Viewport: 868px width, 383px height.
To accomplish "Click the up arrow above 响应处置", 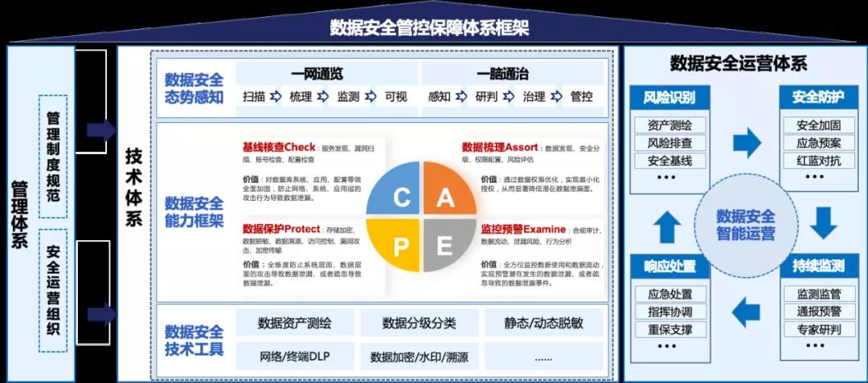I will (x=667, y=228).
